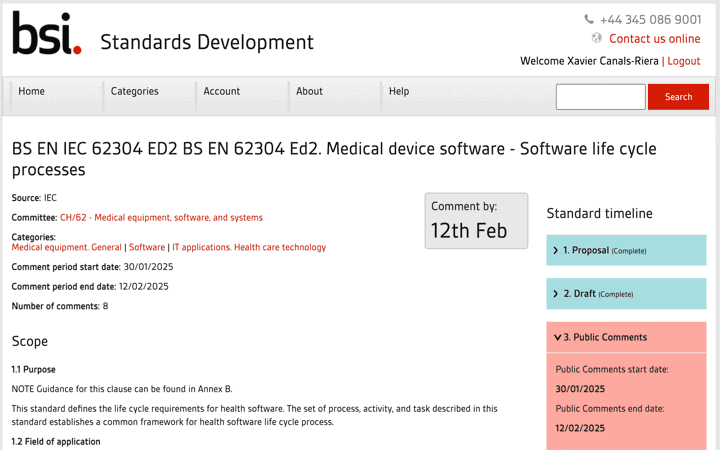Viewport: 720px width, 450px height.
Task: Open IT applications. Health care technology link
Action: (x=249, y=248)
